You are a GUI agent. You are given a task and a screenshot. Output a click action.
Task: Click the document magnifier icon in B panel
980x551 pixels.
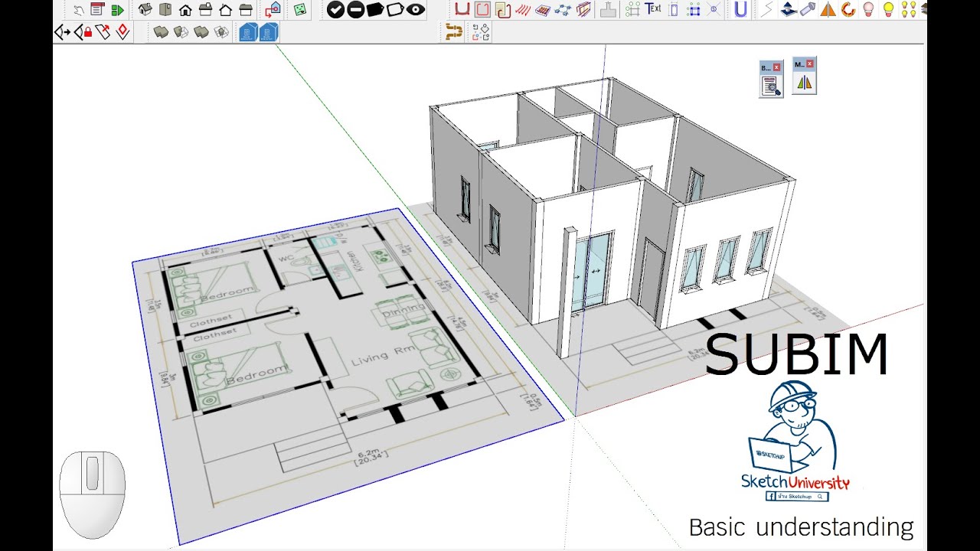(x=771, y=86)
